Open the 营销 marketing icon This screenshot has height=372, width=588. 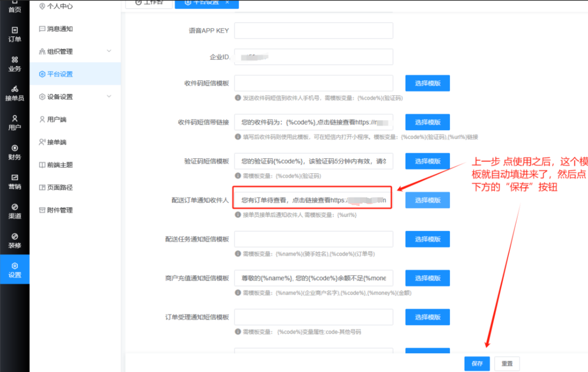pos(15,178)
